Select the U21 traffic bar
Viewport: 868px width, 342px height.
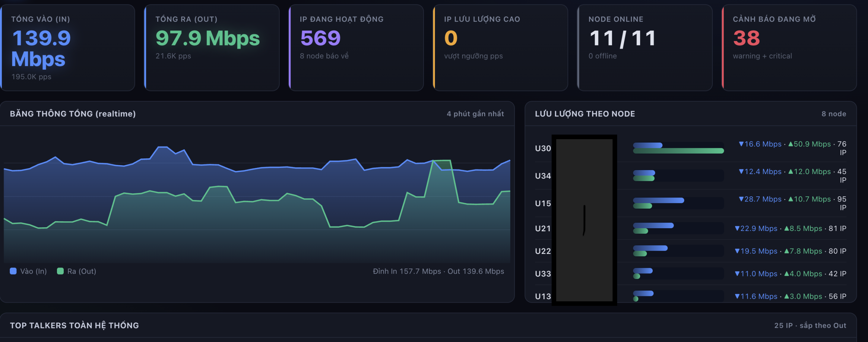678,228
